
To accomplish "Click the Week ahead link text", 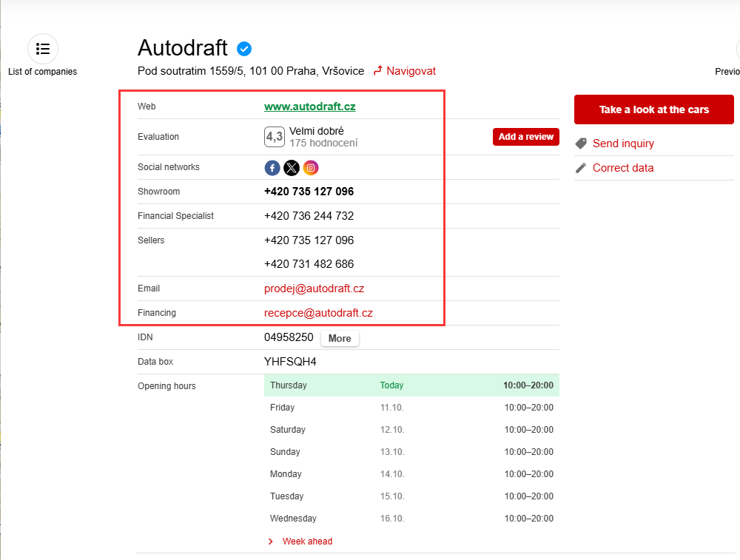I will (307, 542).
